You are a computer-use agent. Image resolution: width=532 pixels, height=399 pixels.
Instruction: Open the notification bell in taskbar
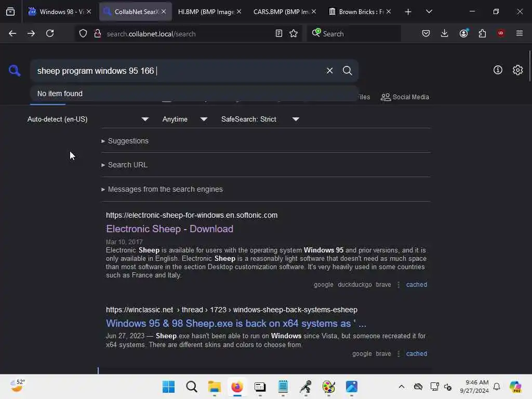tap(497, 387)
